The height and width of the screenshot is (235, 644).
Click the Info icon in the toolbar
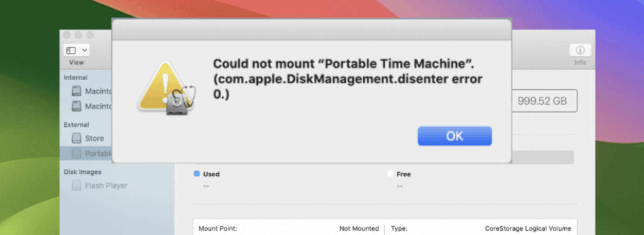click(580, 51)
